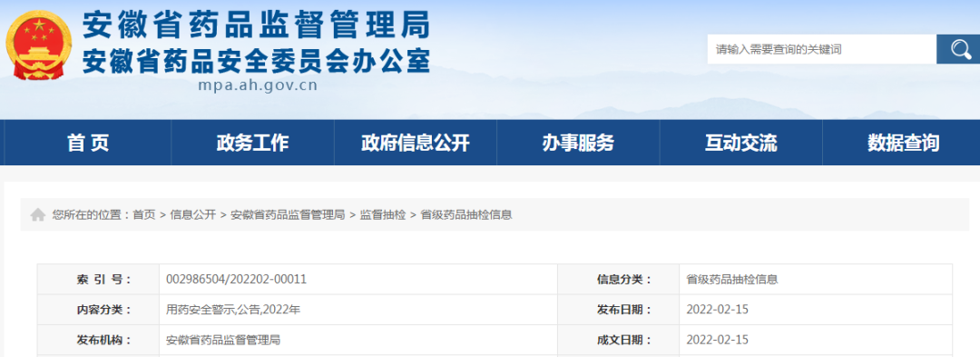This screenshot has height=357, width=980.
Task: Select 用药安全警示,公告,2022年 content category value
Action: click(x=233, y=310)
